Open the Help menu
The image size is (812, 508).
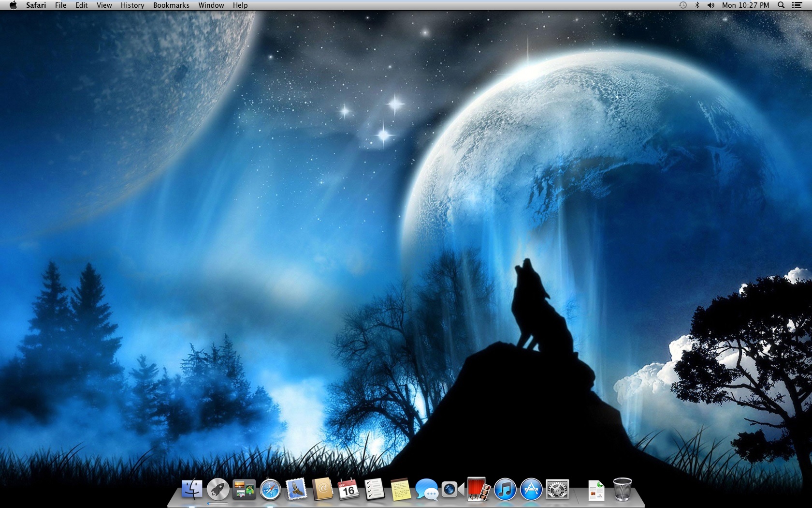click(x=240, y=5)
